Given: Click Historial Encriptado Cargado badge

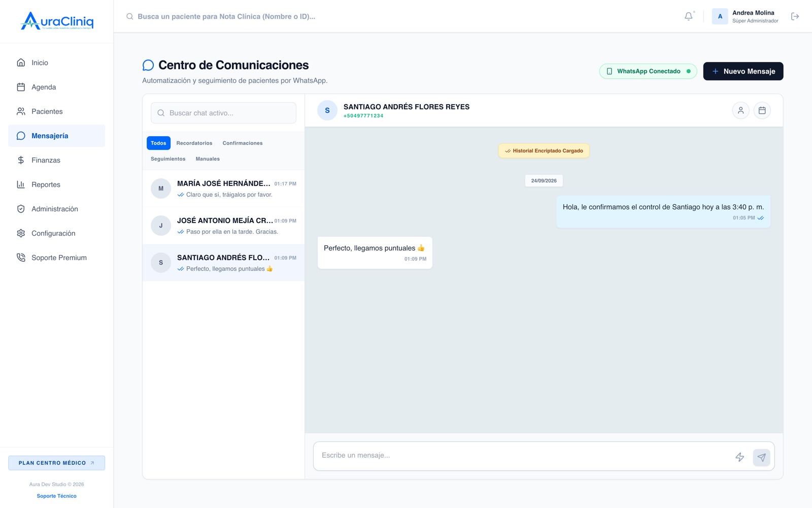Looking at the screenshot, I should click(544, 151).
